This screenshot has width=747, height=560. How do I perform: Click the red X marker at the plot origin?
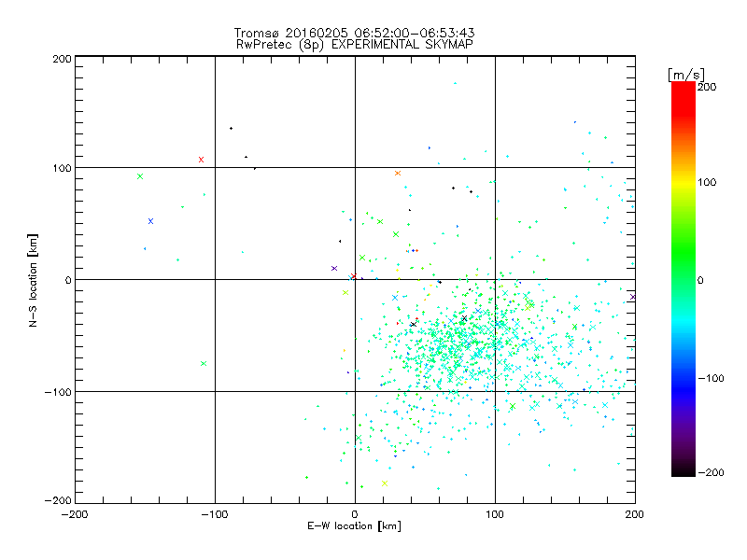[354, 276]
